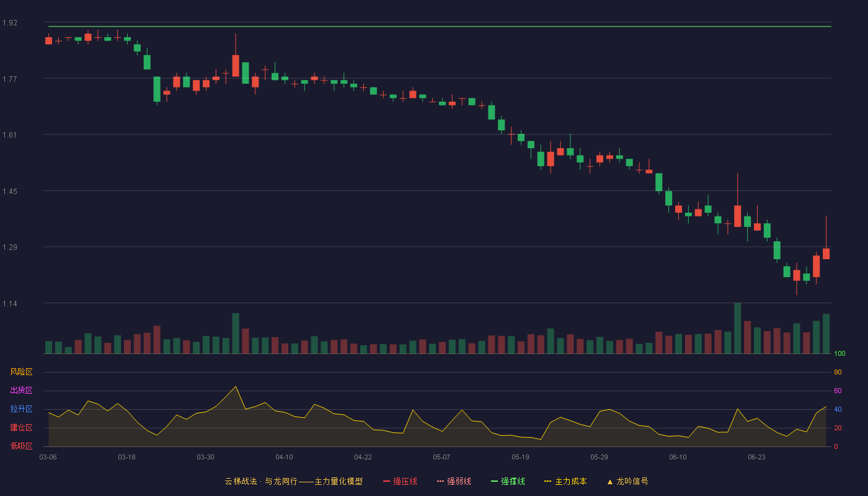Click the 03-30 date label

tap(205, 457)
